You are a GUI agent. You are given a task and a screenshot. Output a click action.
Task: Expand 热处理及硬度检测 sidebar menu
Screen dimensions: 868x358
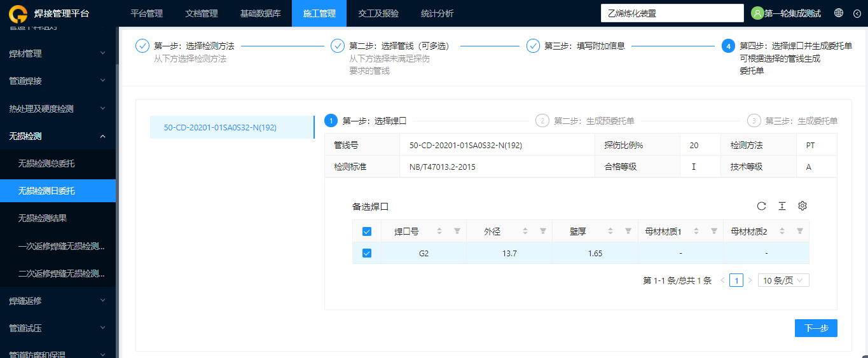58,109
